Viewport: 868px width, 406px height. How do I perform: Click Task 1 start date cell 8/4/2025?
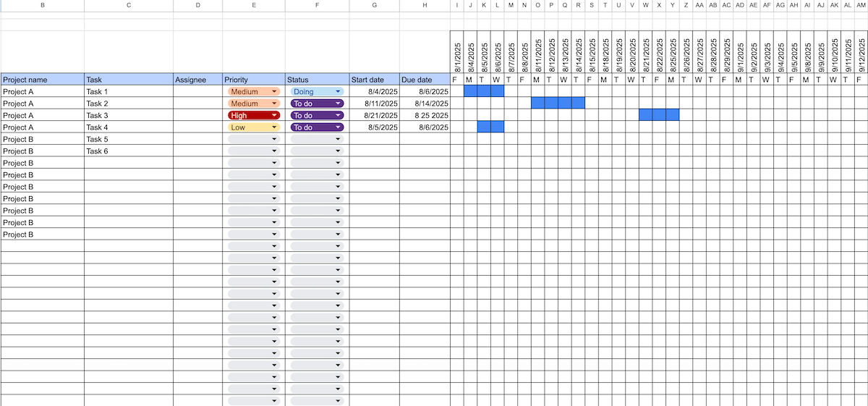[x=374, y=92]
